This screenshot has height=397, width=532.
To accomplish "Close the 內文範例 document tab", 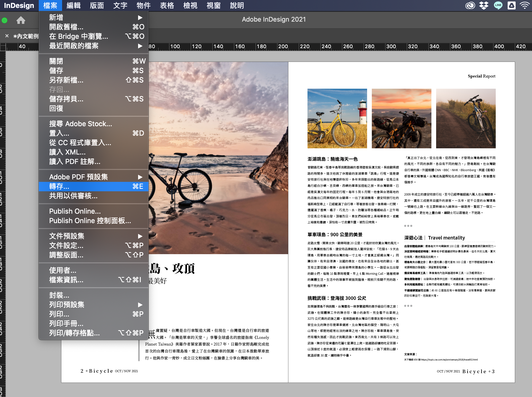I will 7,36.
